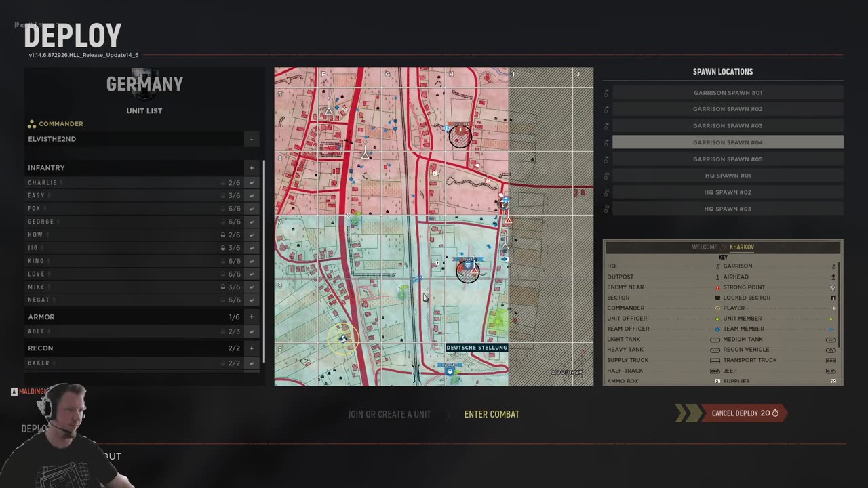Image resolution: width=868 pixels, height=488 pixels.
Task: Toggle the lock icon on Charlie unit
Action: [223, 183]
